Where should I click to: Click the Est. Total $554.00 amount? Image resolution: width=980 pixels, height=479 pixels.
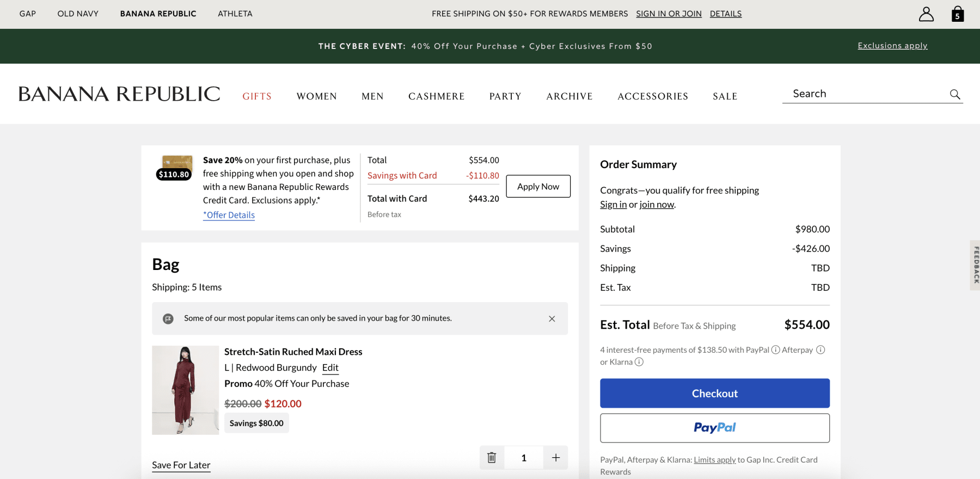(807, 325)
